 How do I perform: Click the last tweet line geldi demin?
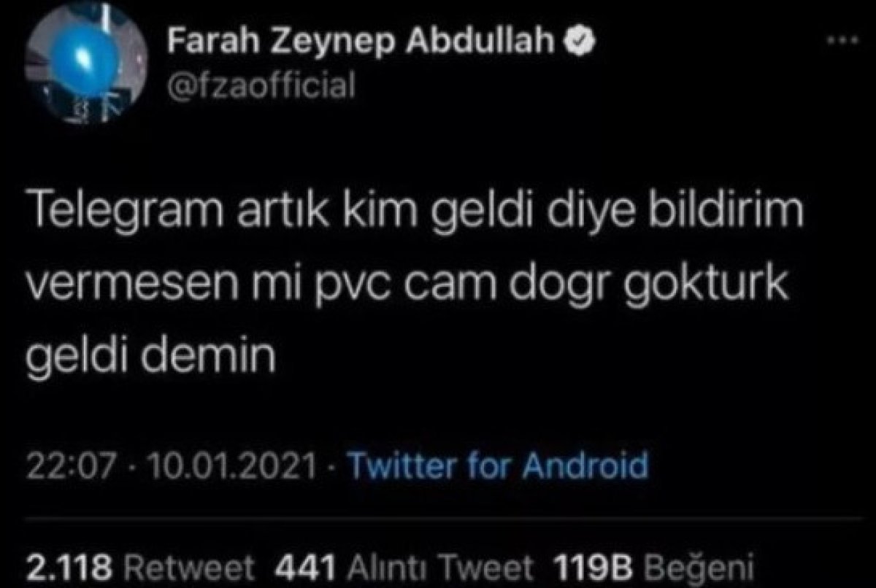[152, 357]
